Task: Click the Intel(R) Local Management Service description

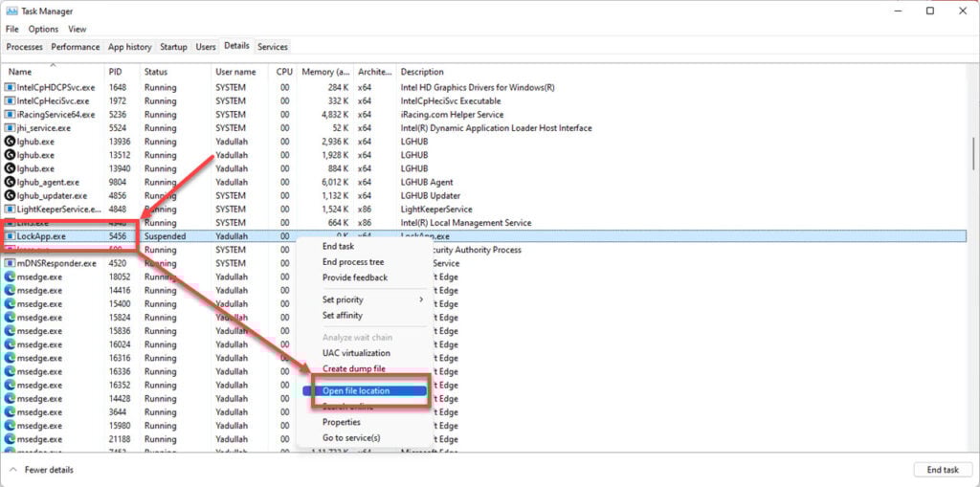Action: point(466,223)
